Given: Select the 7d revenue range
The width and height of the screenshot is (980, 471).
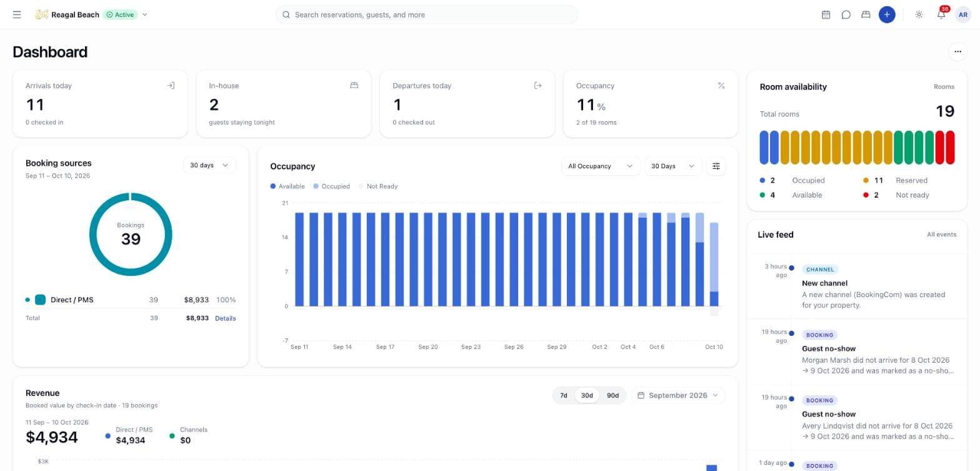Looking at the screenshot, I should pos(563,395).
